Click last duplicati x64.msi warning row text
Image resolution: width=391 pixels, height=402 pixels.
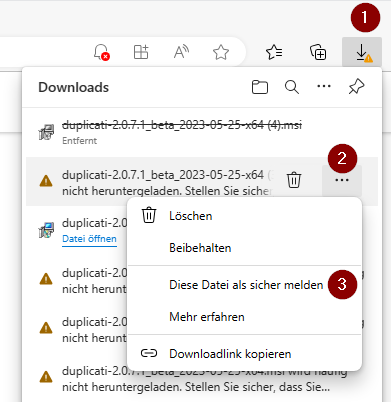pos(205,379)
